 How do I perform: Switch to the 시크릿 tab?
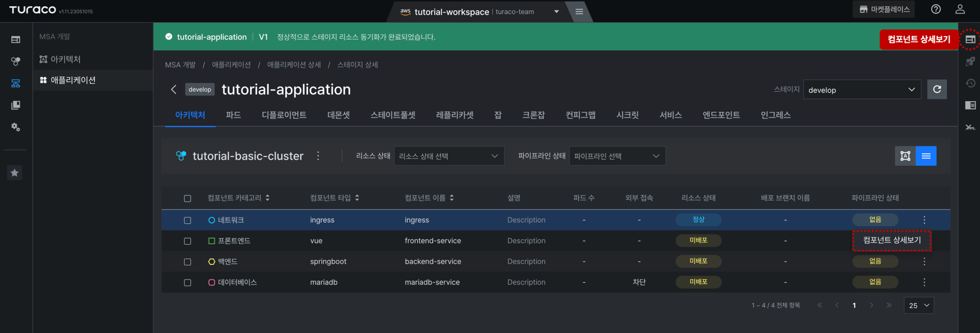click(x=628, y=115)
